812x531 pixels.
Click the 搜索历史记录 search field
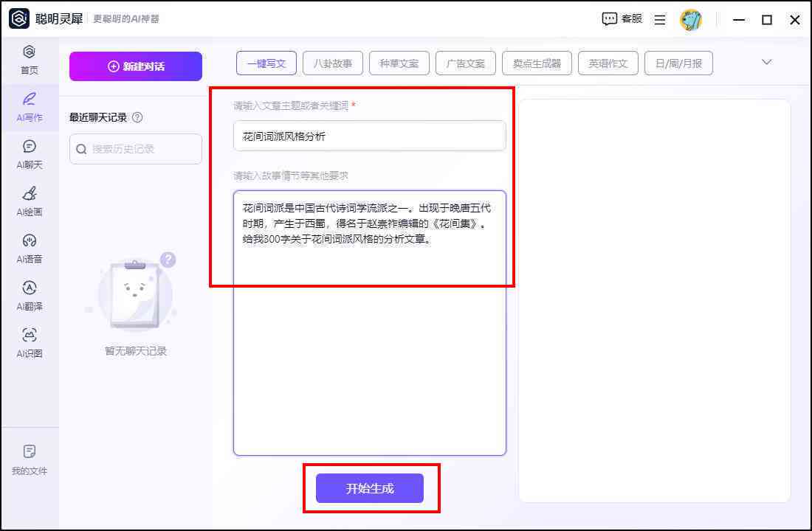(136, 149)
